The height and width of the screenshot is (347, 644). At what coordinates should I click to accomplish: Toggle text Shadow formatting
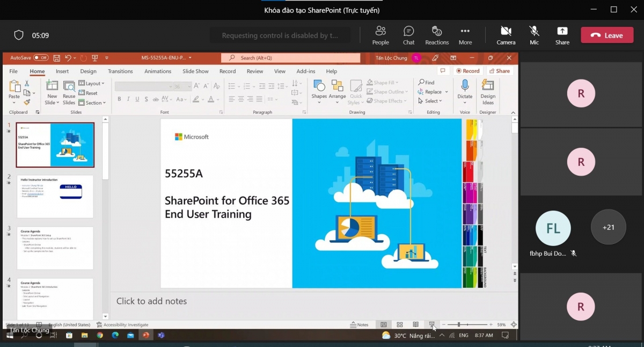pyautogui.click(x=147, y=99)
